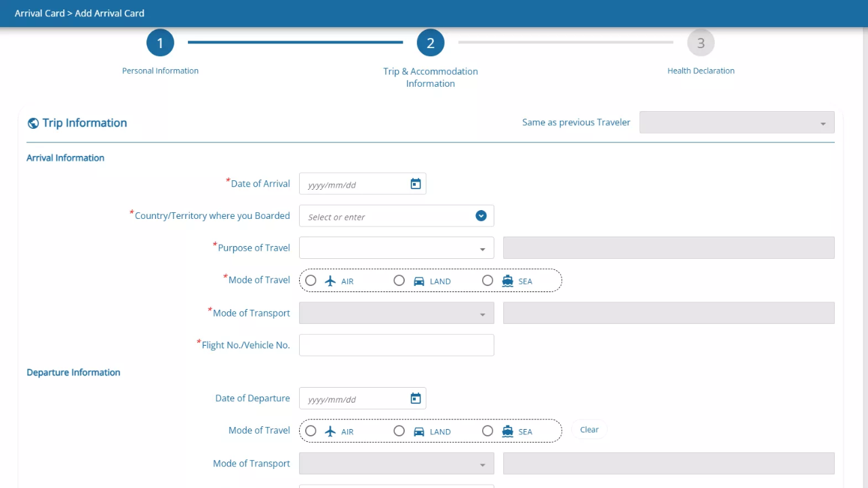Click the Arrival Card > Add Arrival Card breadcrumb
The image size is (868, 488).
[79, 13]
